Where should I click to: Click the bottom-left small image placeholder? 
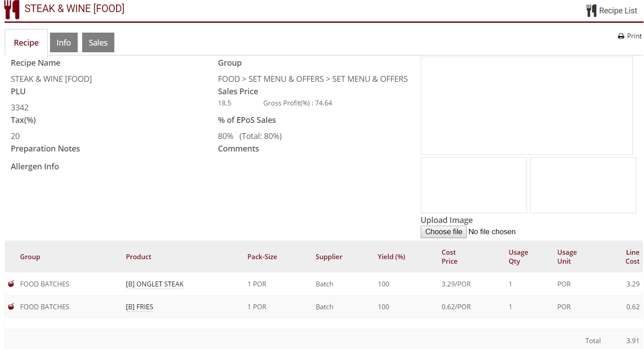(x=473, y=185)
